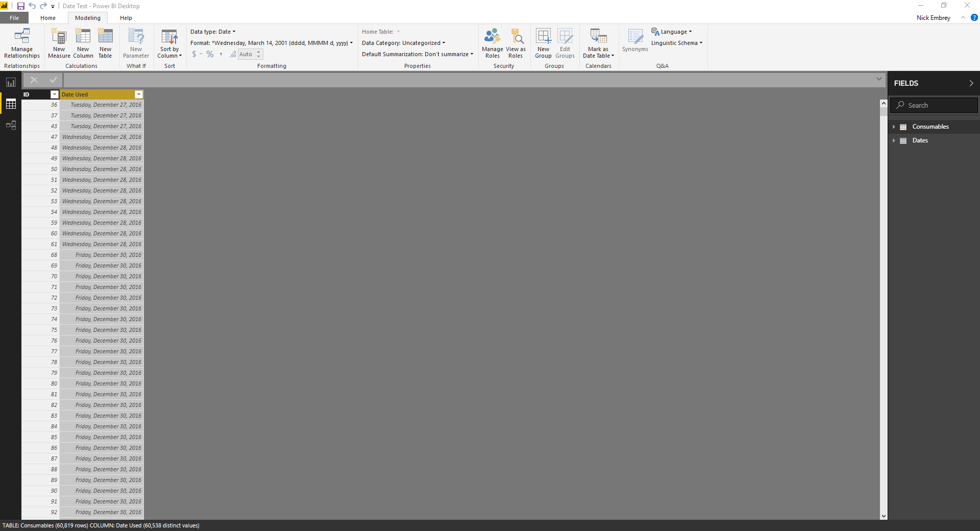Open Manage Roles
This screenshot has width=980, height=531.
tap(493, 43)
